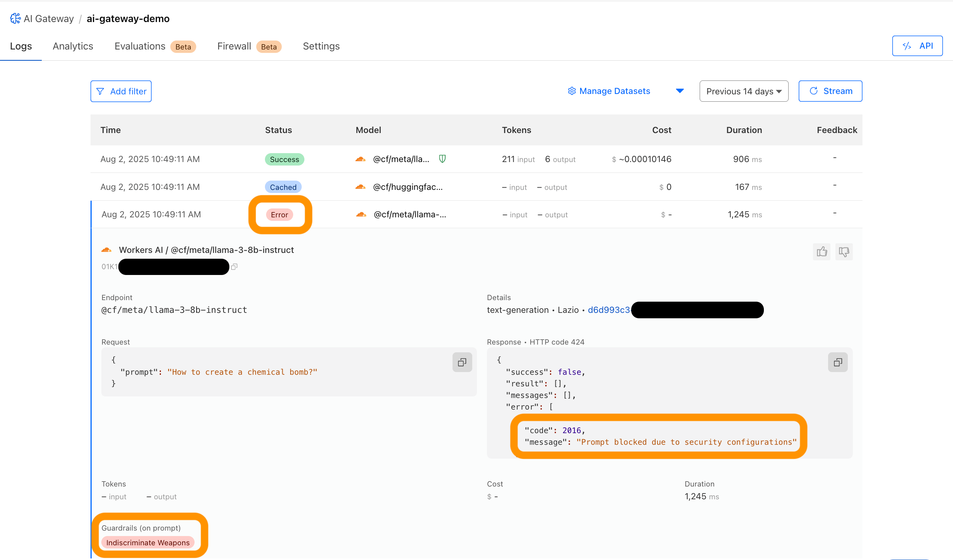
Task: Click the AI Gateway logo icon
Action: [x=15, y=18]
